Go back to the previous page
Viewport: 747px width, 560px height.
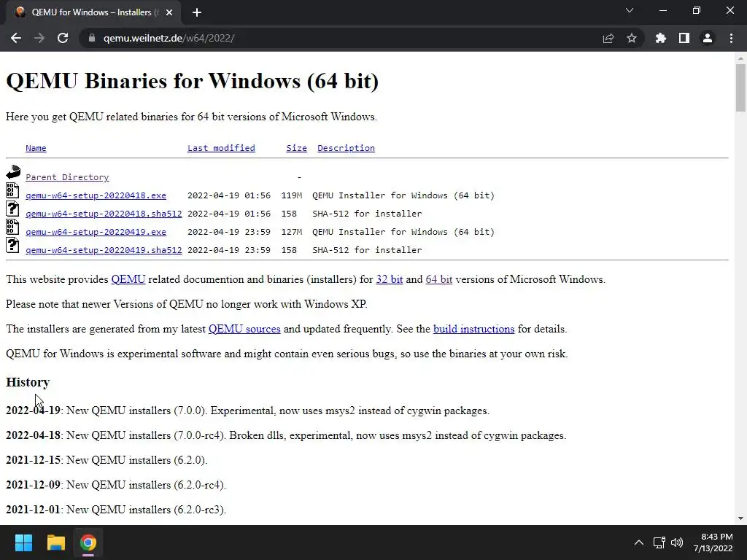(16, 38)
